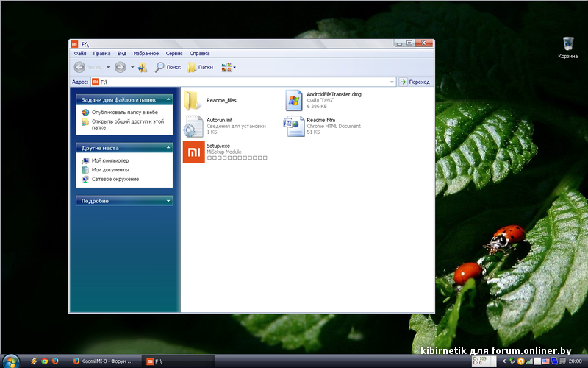Click the Search (Поиск) toolbar button
Screen dimensions: 588x368
[168, 67]
